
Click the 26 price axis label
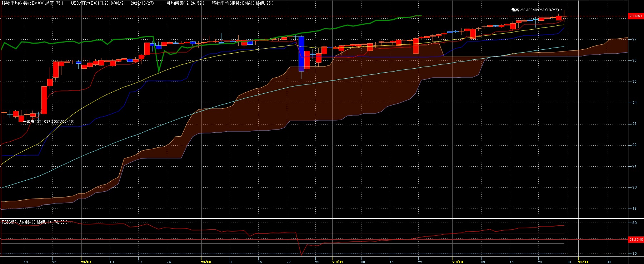(634, 60)
